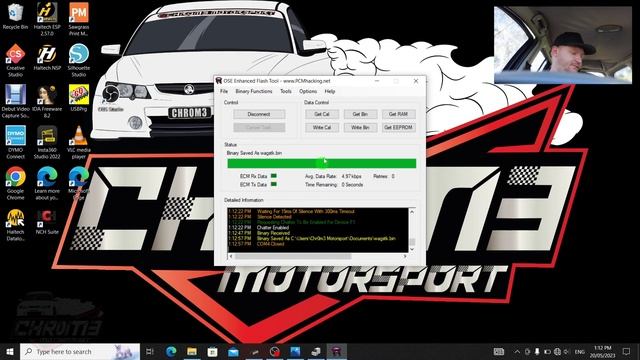
Task: Click the Get Bin button
Action: (x=360, y=114)
